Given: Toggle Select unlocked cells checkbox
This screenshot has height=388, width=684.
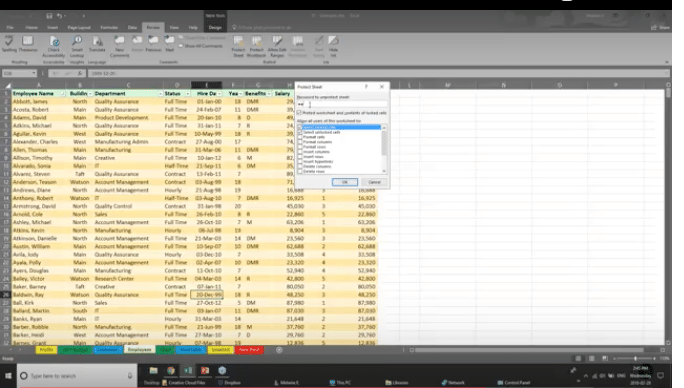Looking at the screenshot, I should coord(300,132).
